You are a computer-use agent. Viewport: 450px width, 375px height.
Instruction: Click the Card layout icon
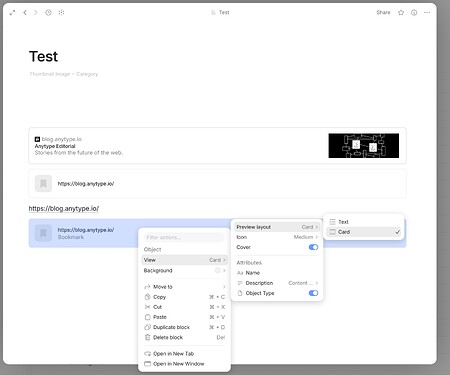pyautogui.click(x=332, y=232)
